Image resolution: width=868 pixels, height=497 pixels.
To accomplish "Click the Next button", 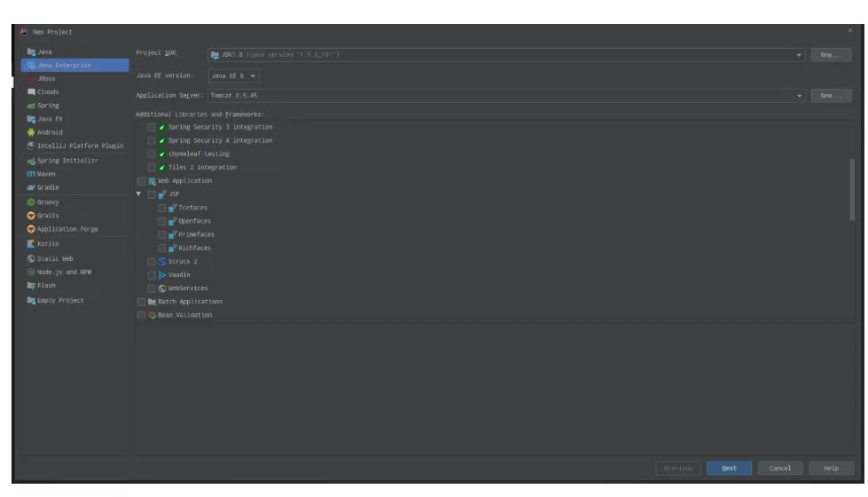I will pos(729,469).
